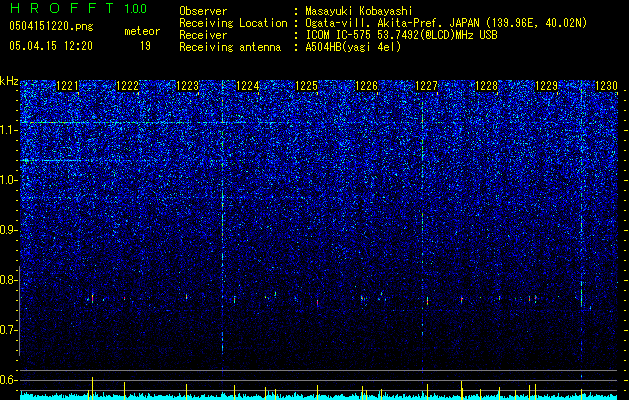Click the 0.7 kHz axis label
Viewport: 629px width, 400px height.
pos(8,330)
